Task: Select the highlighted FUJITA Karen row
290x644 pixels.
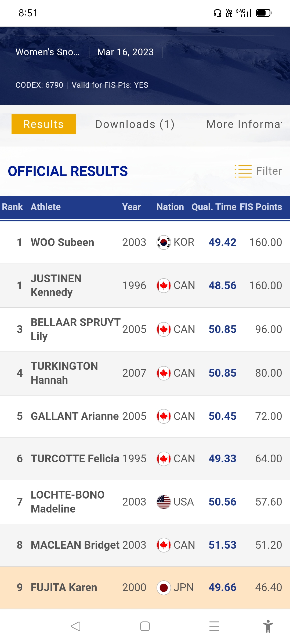Action: tap(145, 588)
